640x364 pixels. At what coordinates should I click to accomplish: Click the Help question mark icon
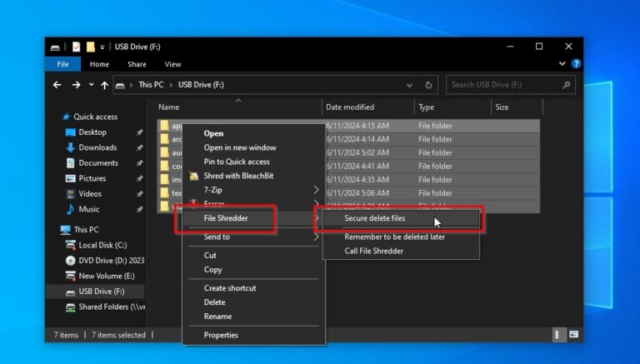573,64
